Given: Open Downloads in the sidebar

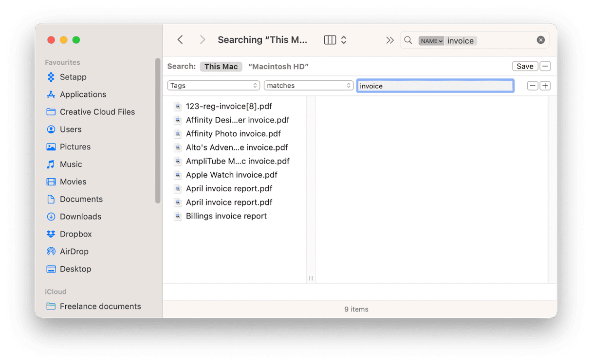Looking at the screenshot, I should tap(81, 217).
